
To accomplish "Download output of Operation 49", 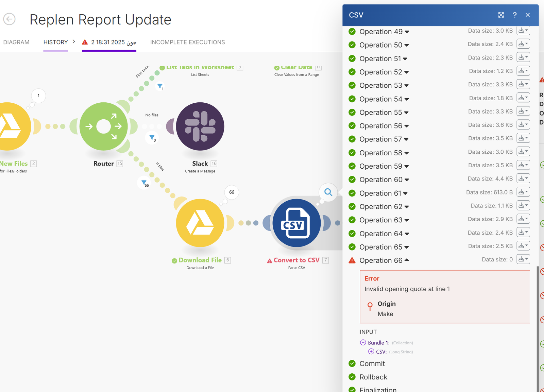I will (523, 31).
